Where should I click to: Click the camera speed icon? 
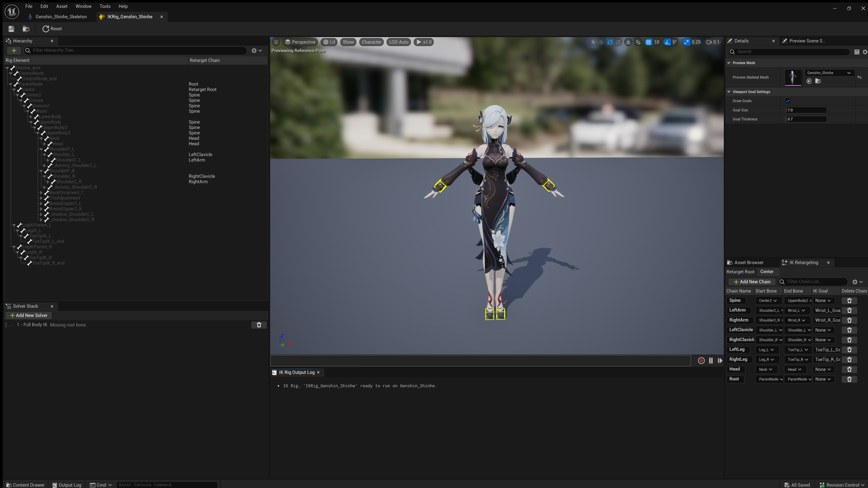pos(709,42)
